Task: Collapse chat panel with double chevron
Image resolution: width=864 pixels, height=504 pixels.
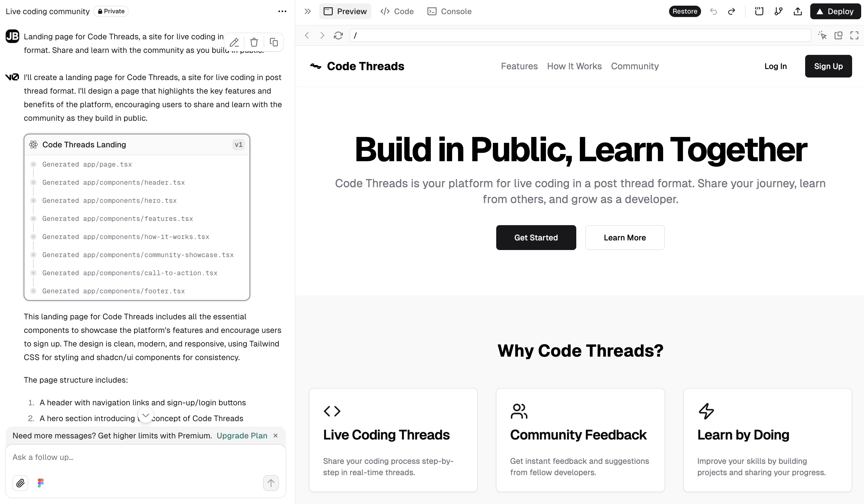Action: coord(308,11)
